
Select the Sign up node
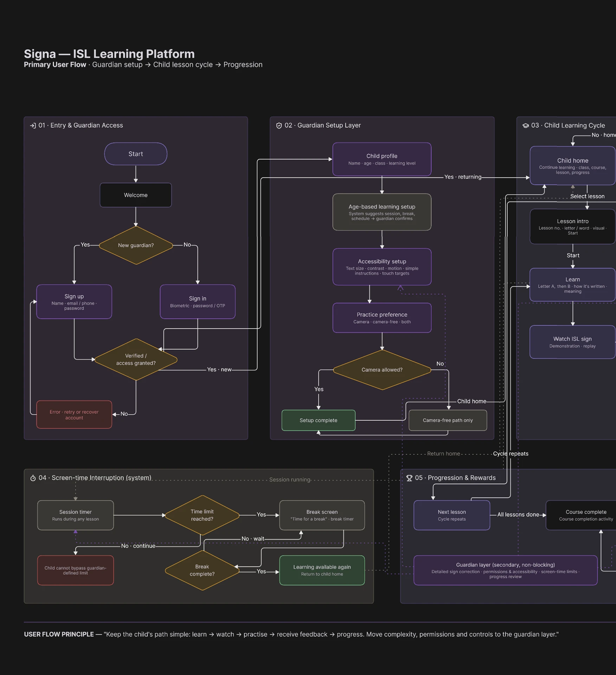click(74, 302)
